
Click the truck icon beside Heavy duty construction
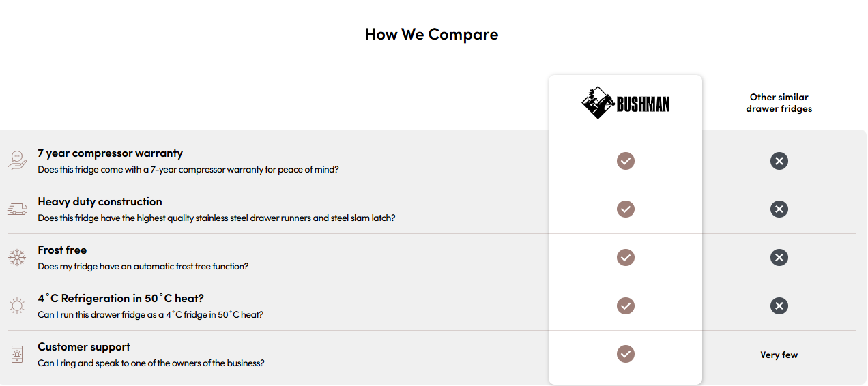[x=17, y=209]
